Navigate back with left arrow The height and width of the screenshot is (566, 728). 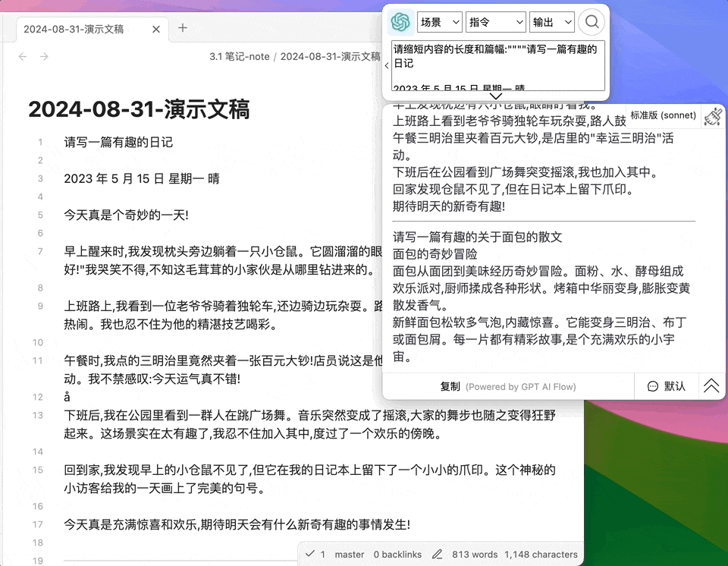point(22,57)
